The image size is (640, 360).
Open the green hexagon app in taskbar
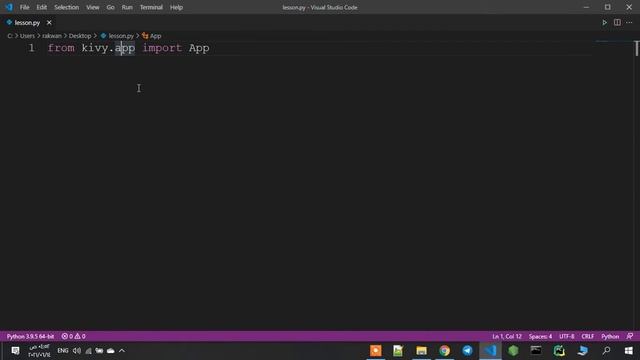(x=513, y=351)
